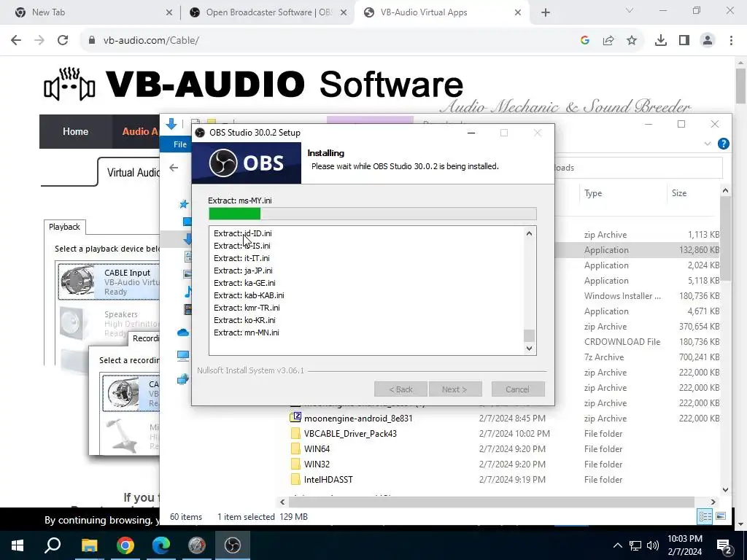Screen dimensions: 747x560
Task: Open OBS installer taskbar icon
Action: pos(233,545)
